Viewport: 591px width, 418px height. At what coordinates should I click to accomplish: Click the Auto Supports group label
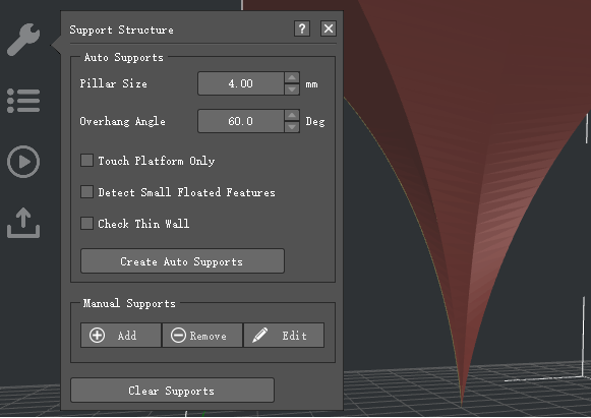tap(124, 57)
